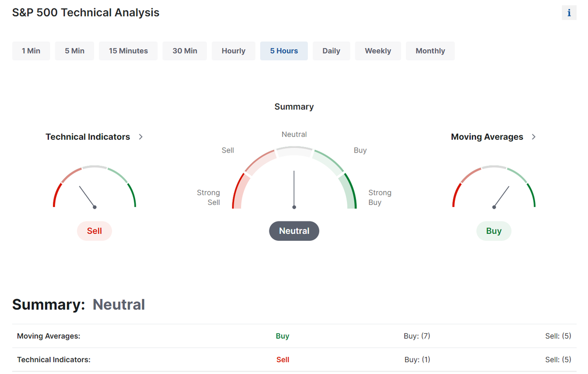Switch to Hourly analysis
The height and width of the screenshot is (374, 588).
(233, 51)
